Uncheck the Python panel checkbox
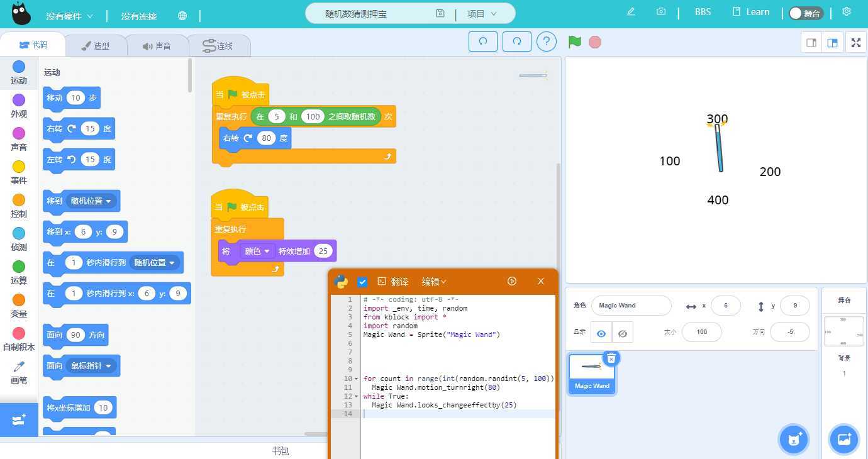Image resolution: width=868 pixels, height=459 pixels. point(362,282)
